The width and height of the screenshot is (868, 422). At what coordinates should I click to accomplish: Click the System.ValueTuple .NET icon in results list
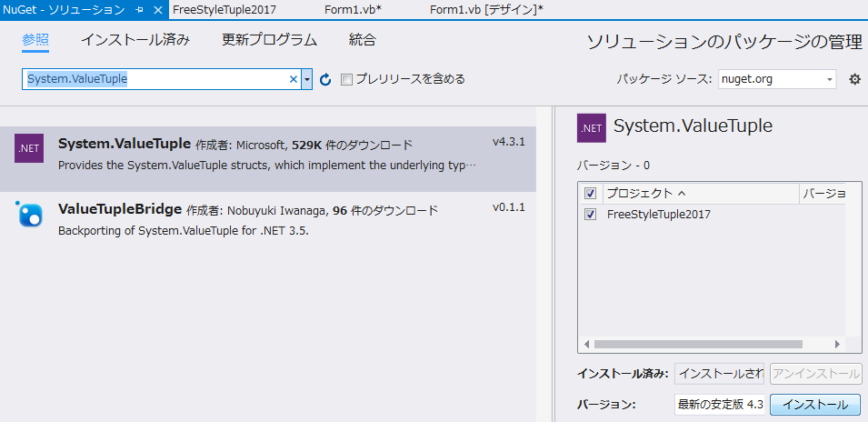[29, 148]
